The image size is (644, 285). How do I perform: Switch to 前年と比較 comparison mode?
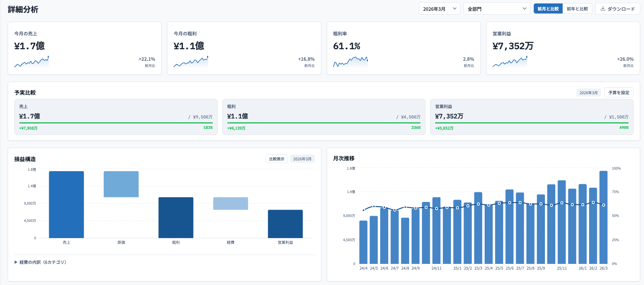pos(577,9)
